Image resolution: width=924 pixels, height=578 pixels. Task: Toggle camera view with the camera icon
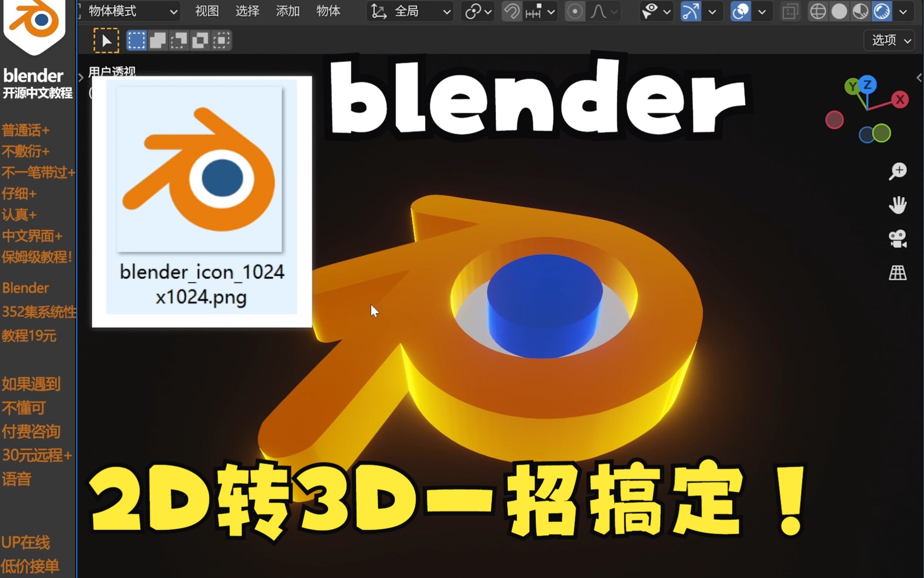[x=897, y=239]
